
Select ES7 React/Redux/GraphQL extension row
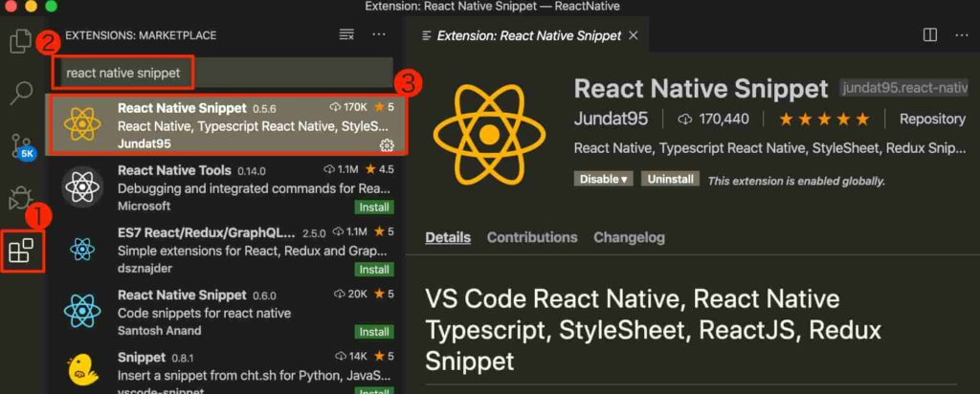click(227, 251)
